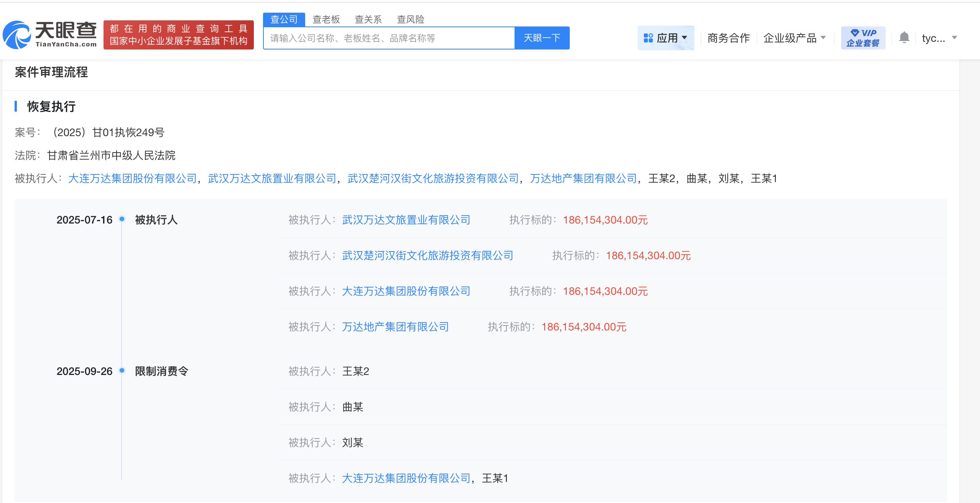Click inside the company search input field
980x503 pixels.
coord(383,38)
